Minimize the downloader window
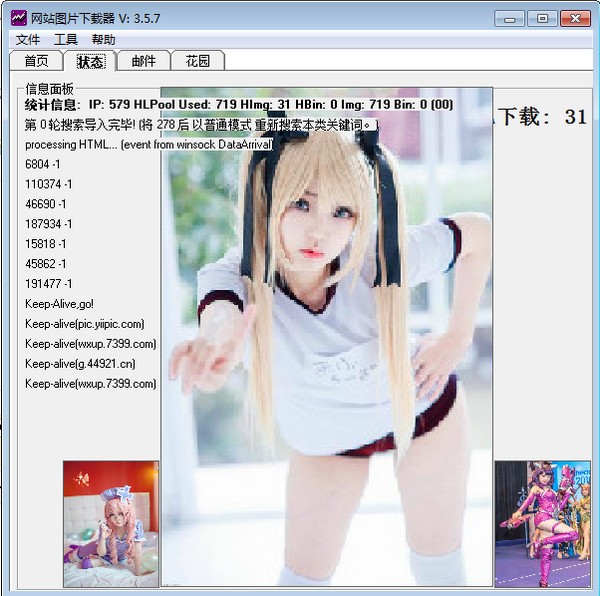 pos(509,19)
